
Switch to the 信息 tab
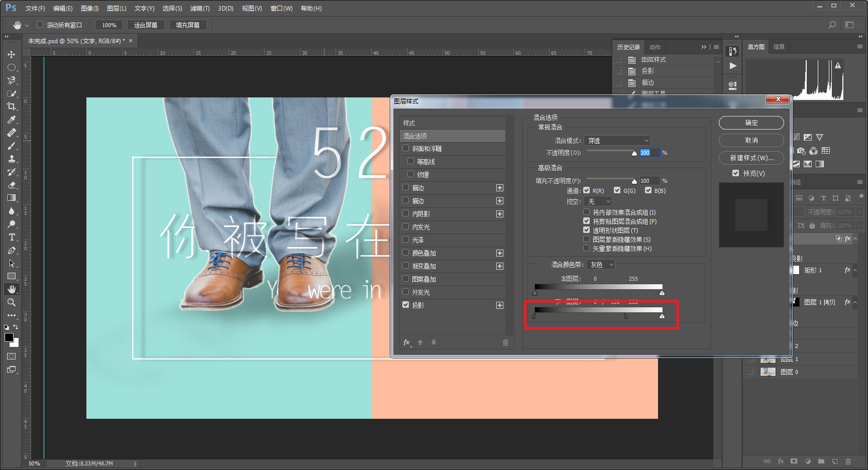coord(779,47)
